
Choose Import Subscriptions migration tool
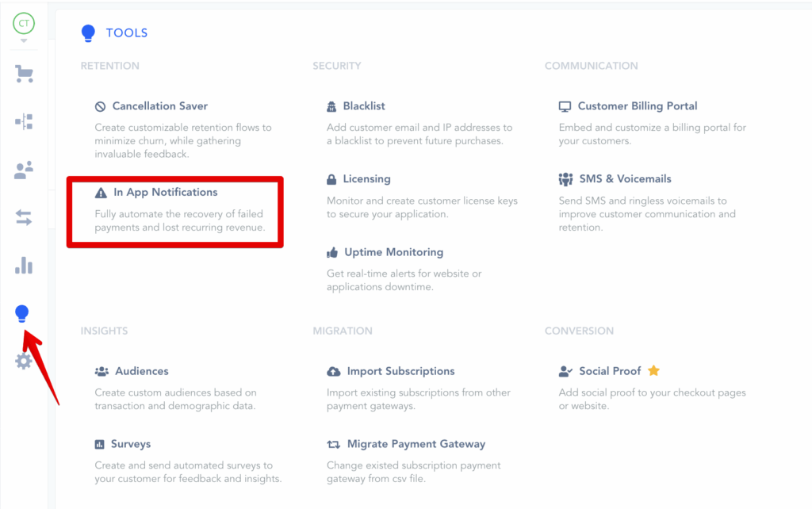coord(400,371)
